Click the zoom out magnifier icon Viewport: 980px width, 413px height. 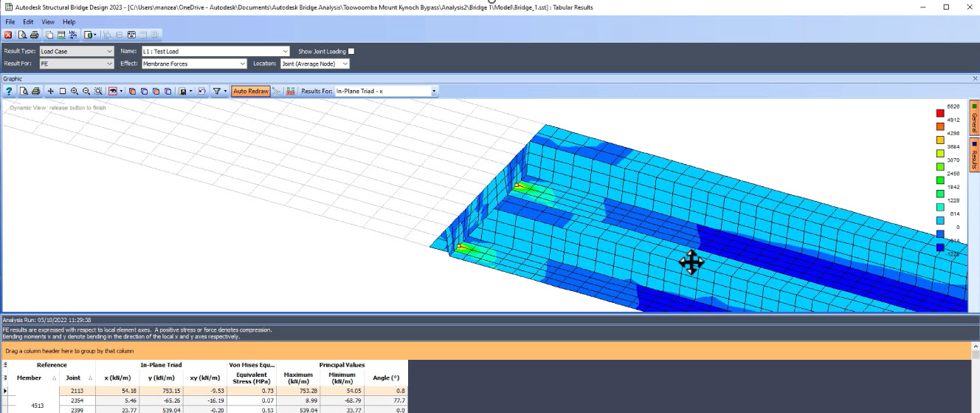(86, 91)
